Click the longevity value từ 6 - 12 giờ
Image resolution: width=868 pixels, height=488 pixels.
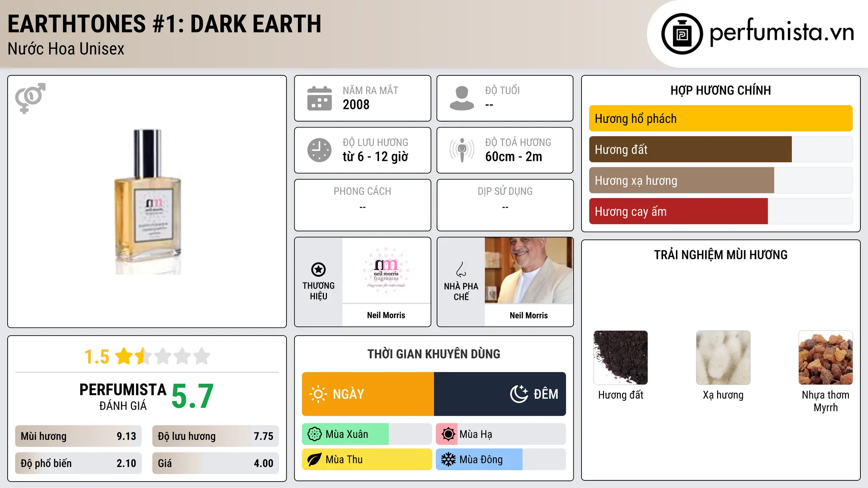point(376,157)
